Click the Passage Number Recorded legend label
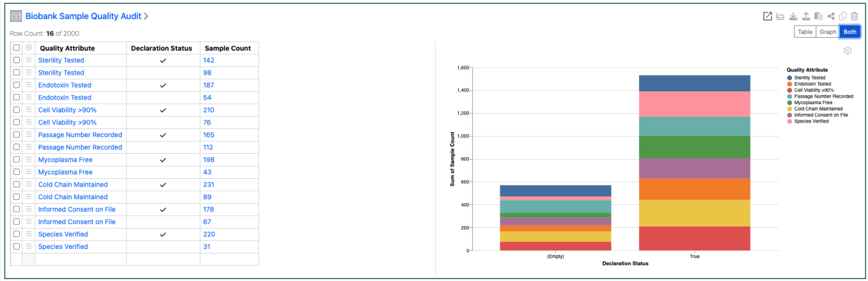The image size is (868, 281). 823,96
